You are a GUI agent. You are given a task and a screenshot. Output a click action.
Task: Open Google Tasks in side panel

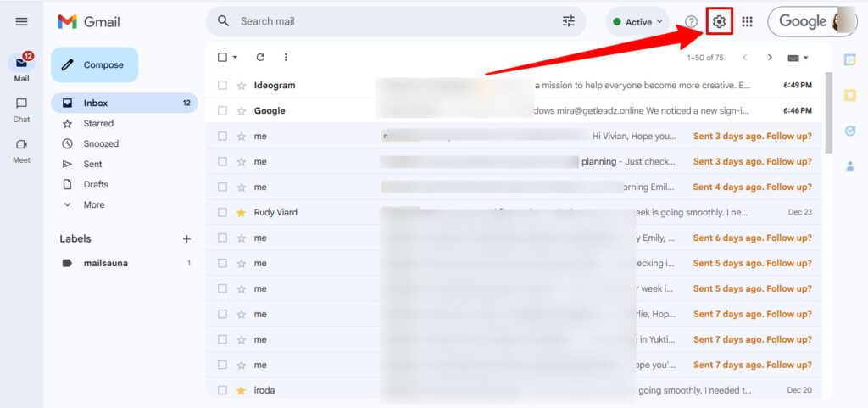click(850, 131)
